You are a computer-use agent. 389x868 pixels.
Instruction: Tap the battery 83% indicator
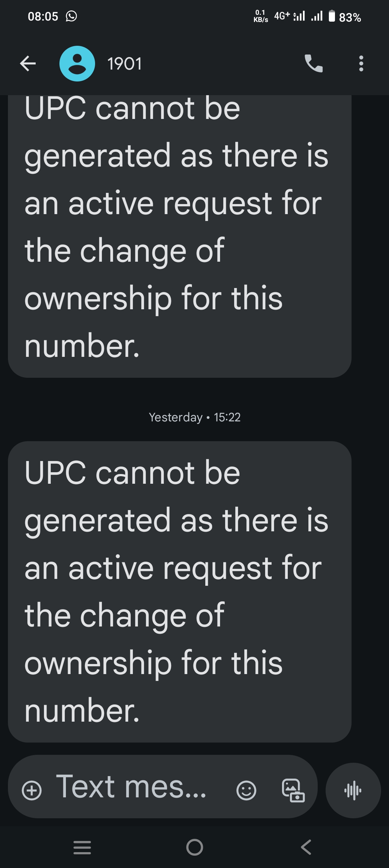pos(345,17)
